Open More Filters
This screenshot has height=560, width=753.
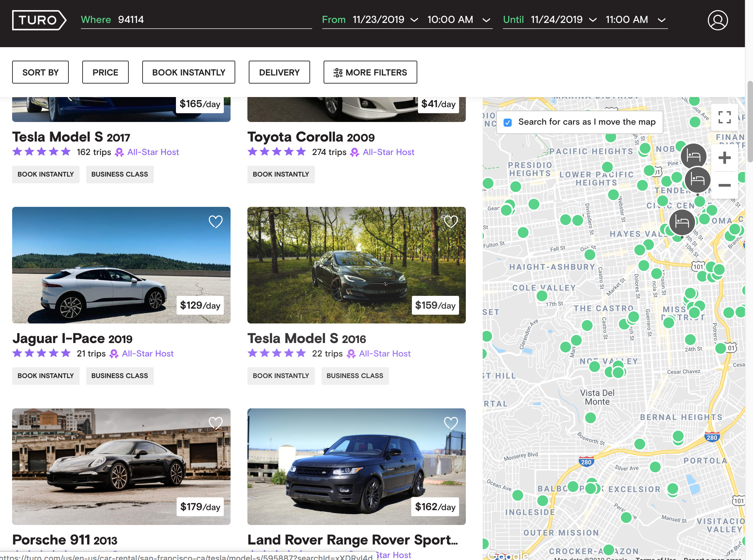click(370, 72)
